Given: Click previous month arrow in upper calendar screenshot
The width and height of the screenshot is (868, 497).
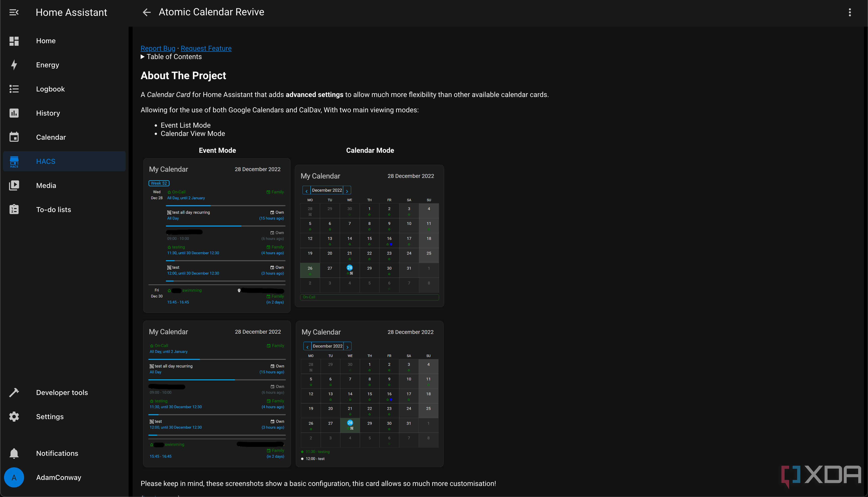Looking at the screenshot, I should click(306, 190).
